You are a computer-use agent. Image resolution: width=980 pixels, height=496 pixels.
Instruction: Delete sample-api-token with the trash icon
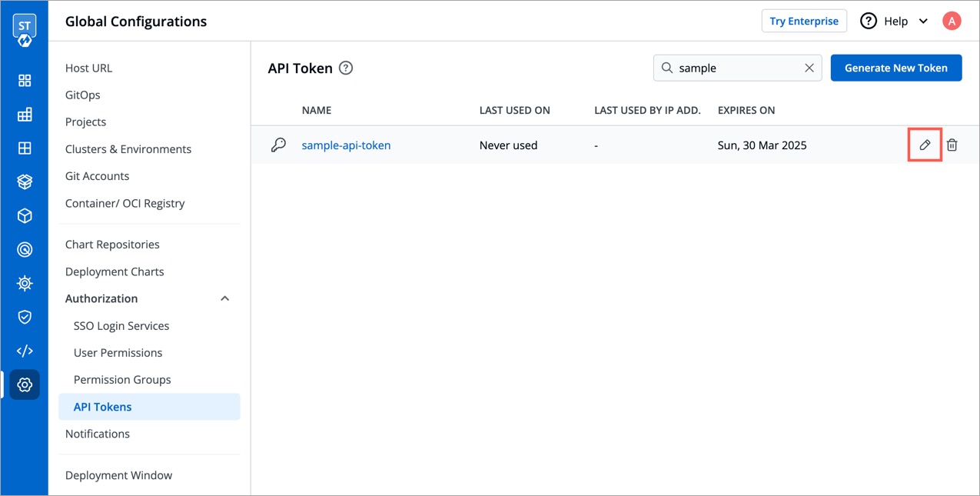click(x=952, y=145)
